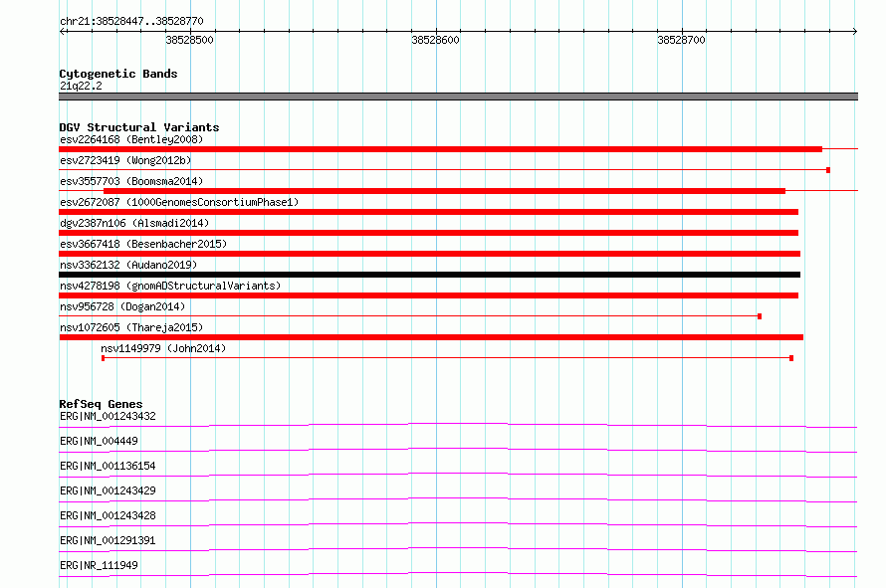The image size is (886, 588).
Task: Click the magenta line of ERG|NM_001136154
Action: pyautogui.click(x=458, y=475)
